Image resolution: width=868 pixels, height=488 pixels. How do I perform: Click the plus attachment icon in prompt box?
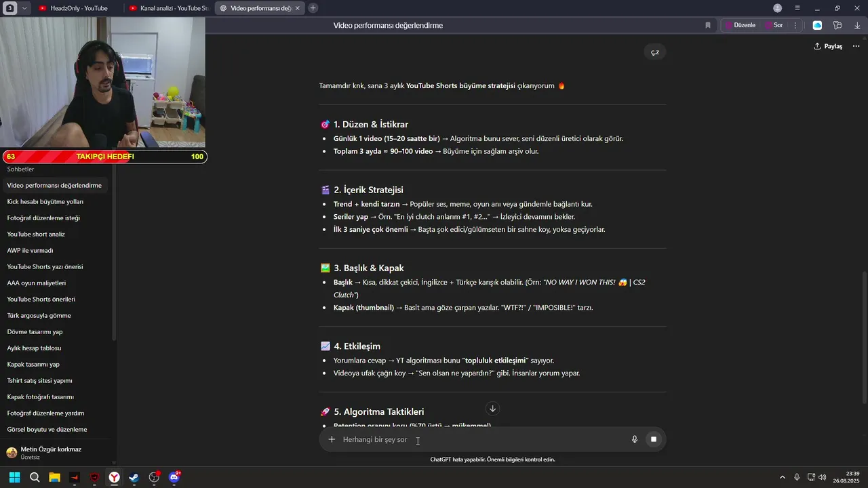pyautogui.click(x=332, y=439)
